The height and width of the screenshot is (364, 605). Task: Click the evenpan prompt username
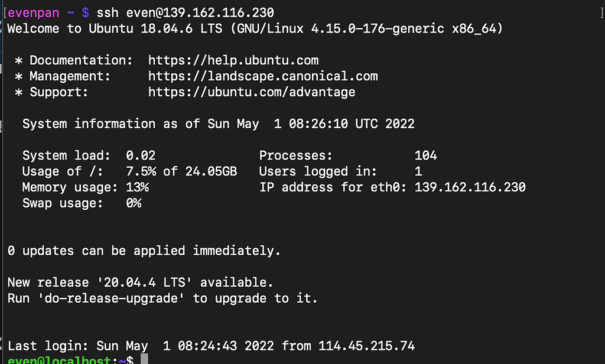pyautogui.click(x=34, y=13)
